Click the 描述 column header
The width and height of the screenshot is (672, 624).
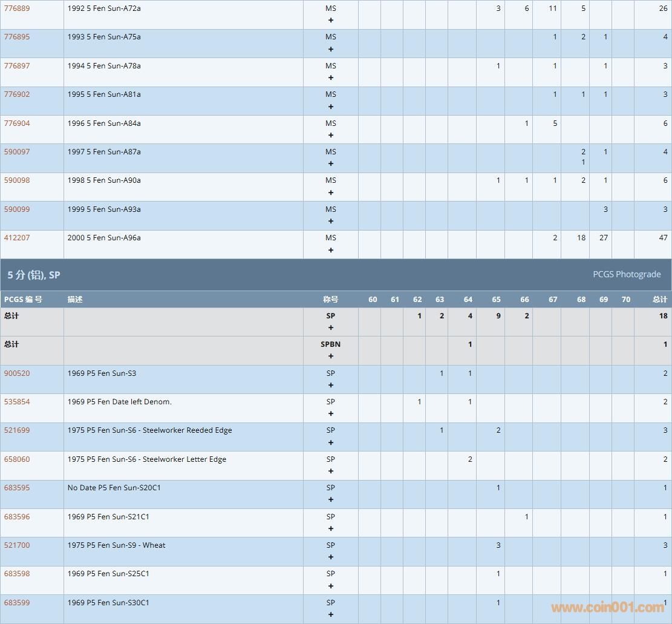tap(75, 300)
